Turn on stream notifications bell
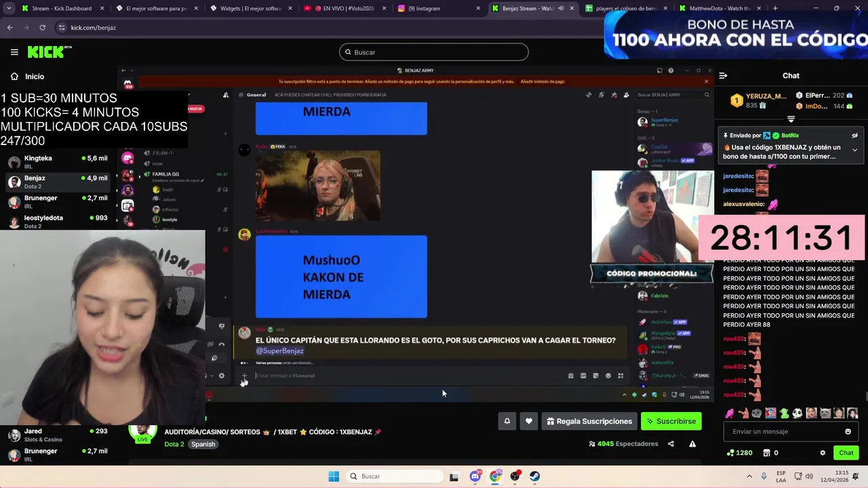The image size is (868, 488). [x=507, y=422]
